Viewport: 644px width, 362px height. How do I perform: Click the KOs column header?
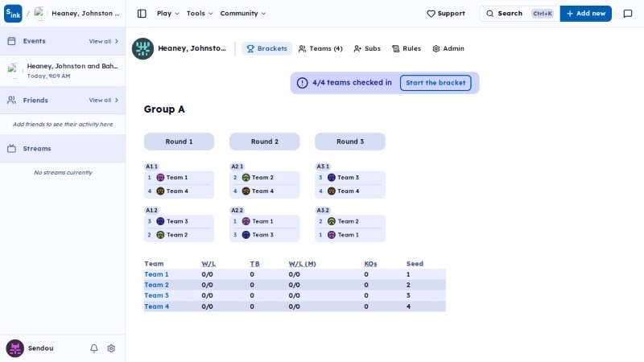click(x=370, y=264)
